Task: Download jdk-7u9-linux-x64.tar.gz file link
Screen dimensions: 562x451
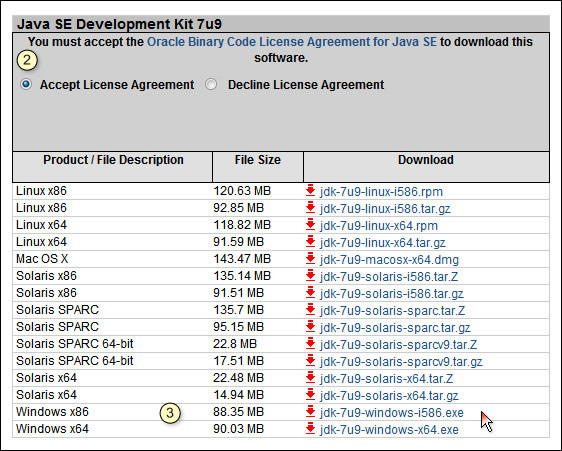Action: 383,243
